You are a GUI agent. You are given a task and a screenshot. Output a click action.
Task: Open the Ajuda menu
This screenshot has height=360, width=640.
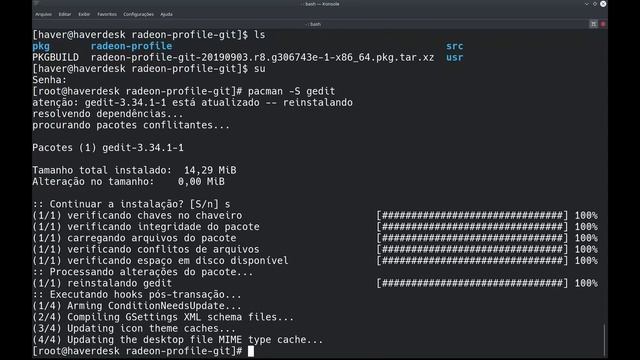pos(167,14)
